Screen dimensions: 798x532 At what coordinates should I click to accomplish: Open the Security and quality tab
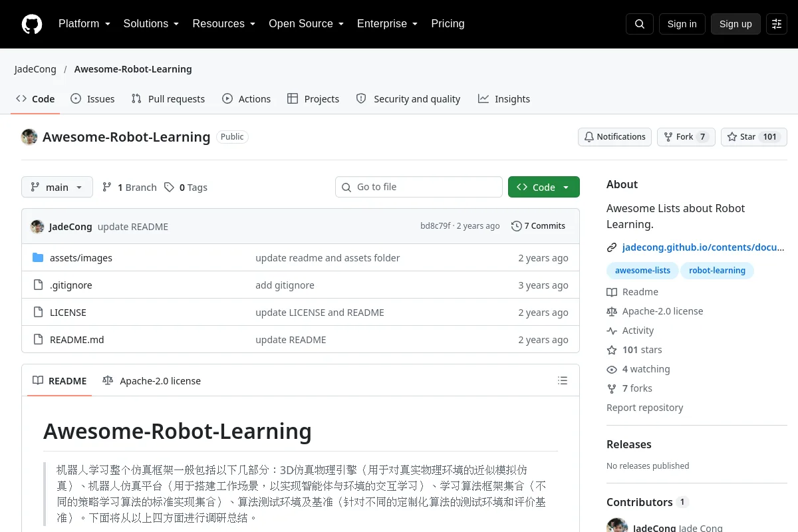(x=408, y=99)
